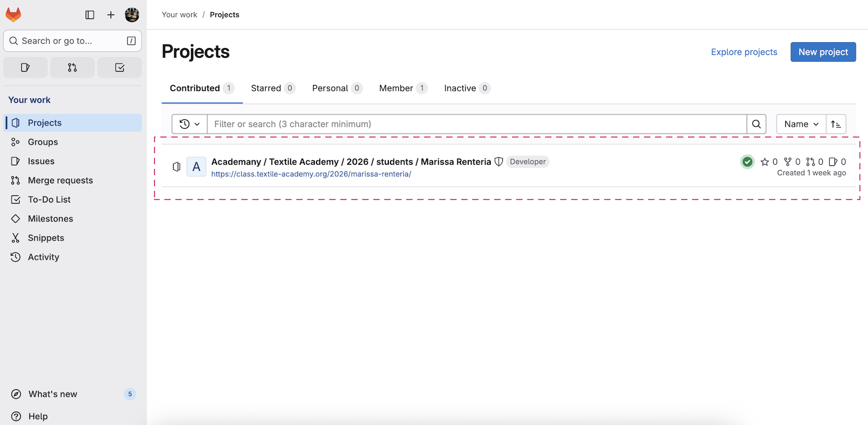Image resolution: width=868 pixels, height=425 pixels.
Task: Open the textile-academy.org project URL
Action: 311,174
